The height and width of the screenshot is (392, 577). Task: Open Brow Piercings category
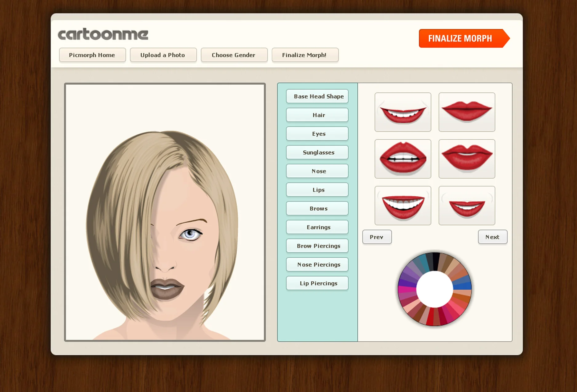pyautogui.click(x=317, y=246)
